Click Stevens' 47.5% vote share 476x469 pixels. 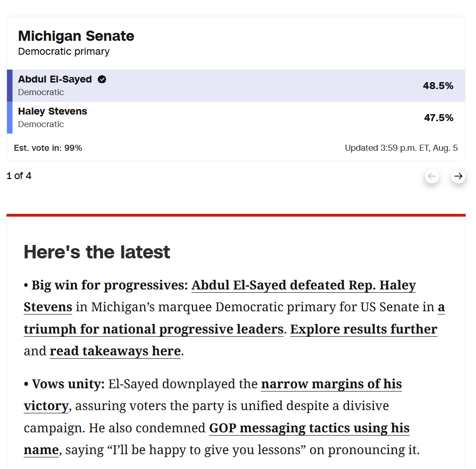pos(438,118)
